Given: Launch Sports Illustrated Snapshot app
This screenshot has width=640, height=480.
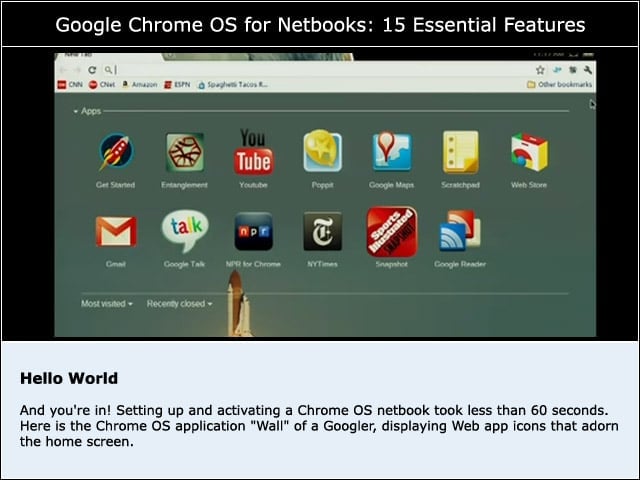Looking at the screenshot, I should pyautogui.click(x=392, y=231).
